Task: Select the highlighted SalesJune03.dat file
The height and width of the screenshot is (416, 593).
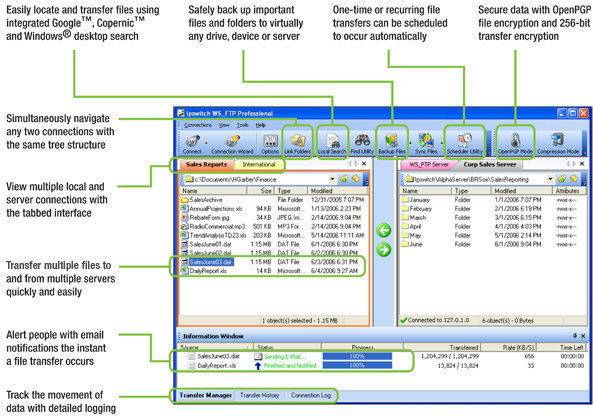Action: [x=207, y=262]
